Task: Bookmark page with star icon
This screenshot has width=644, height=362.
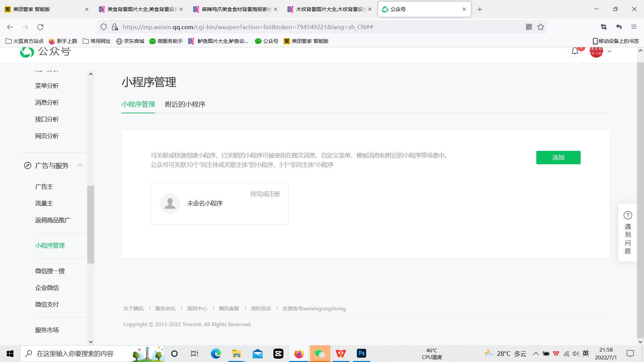Action: pos(541,27)
